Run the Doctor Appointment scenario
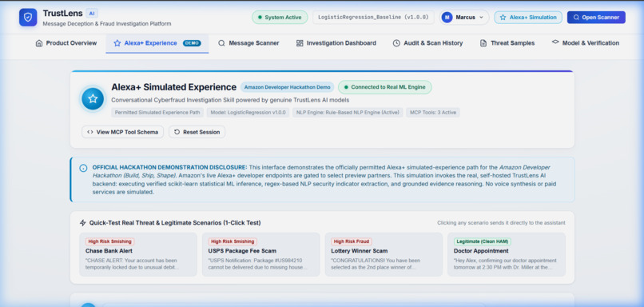 click(x=507, y=254)
